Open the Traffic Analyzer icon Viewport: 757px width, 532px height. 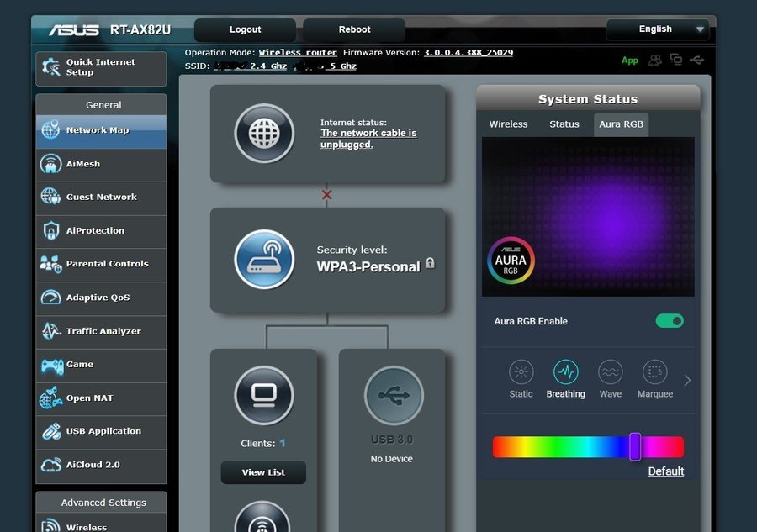50,331
